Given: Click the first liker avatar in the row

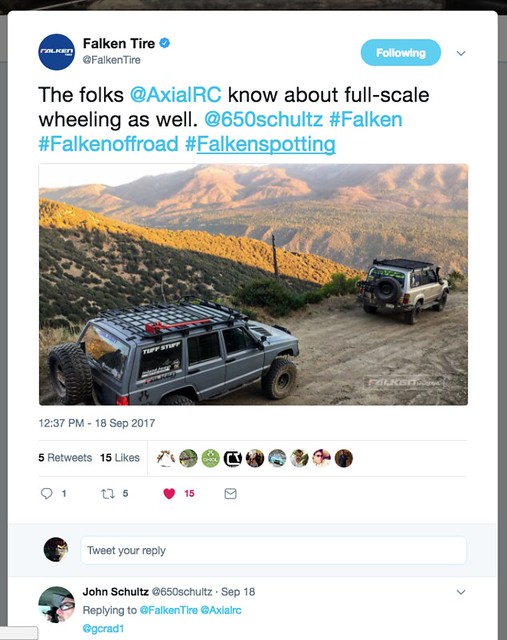Looking at the screenshot, I should (x=166, y=458).
